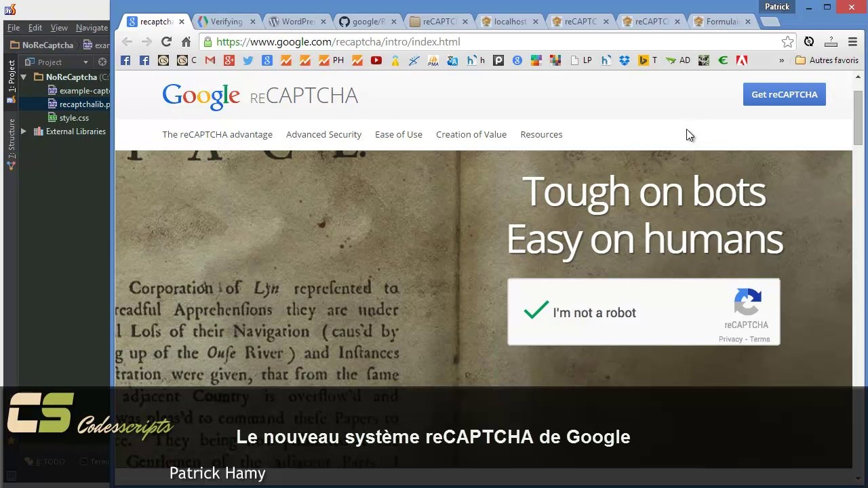
Task: Open the Chrome hamburger menu
Action: coord(853,42)
